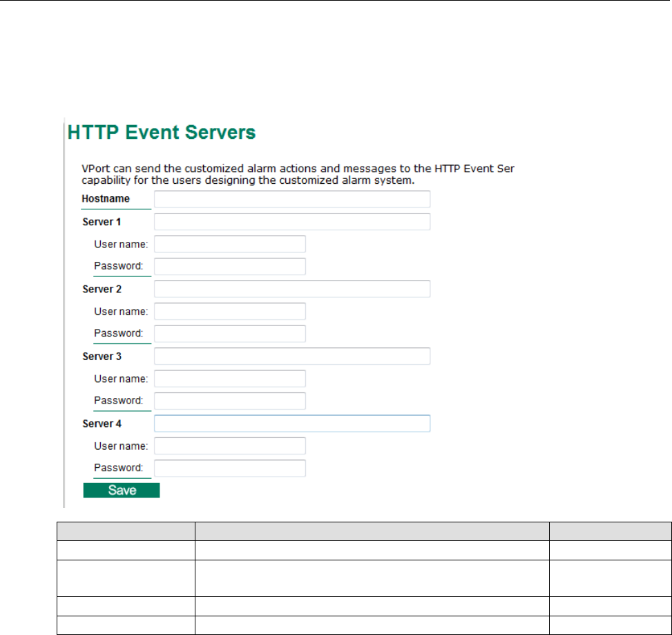Screen dimensions: 672x635
Task: Click the Server 2 label text
Action: coord(102,289)
